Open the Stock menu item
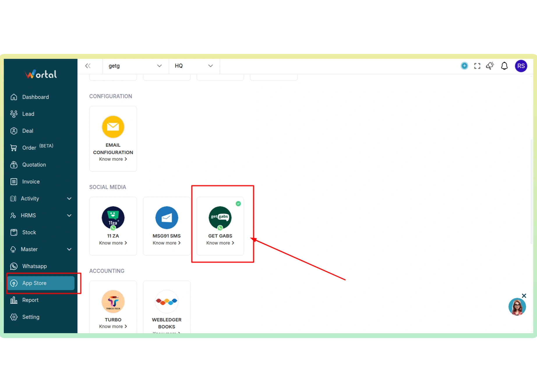 (x=41, y=232)
